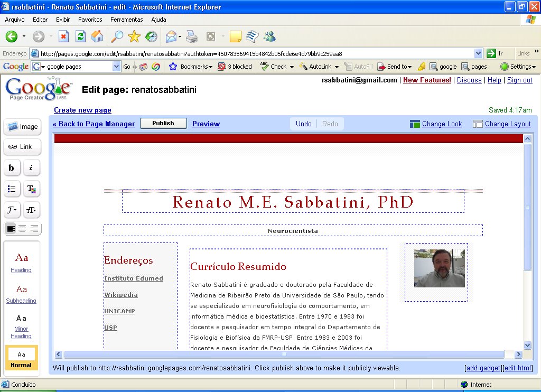Apply the Heading style
This screenshot has width=541, height=392.
[x=21, y=263]
